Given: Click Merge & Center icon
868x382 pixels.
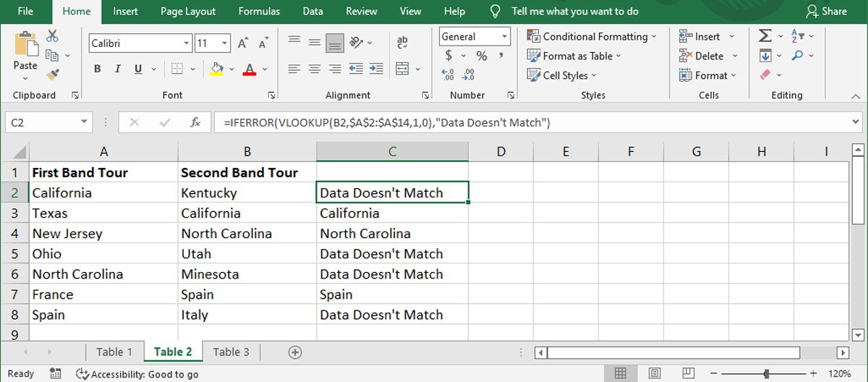Looking at the screenshot, I should pyautogui.click(x=403, y=69).
